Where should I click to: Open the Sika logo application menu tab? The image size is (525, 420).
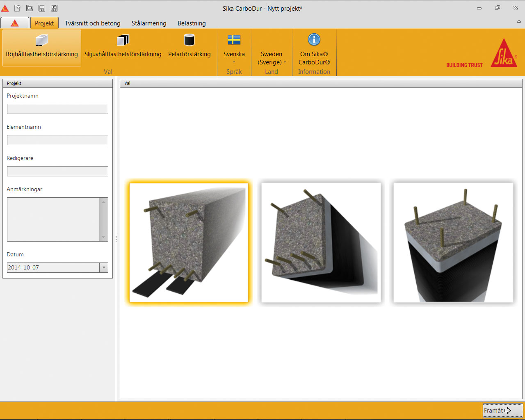(x=15, y=23)
